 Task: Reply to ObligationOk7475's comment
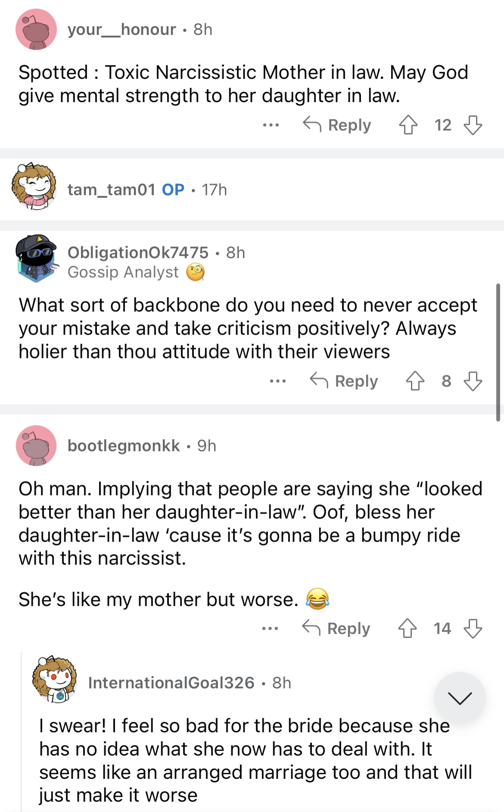point(344,381)
